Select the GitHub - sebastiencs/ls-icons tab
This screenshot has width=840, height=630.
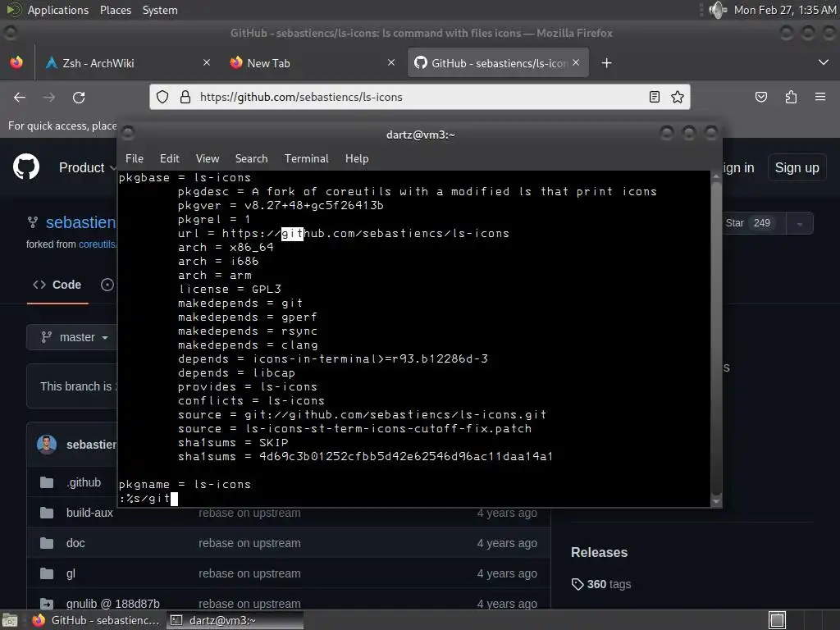(x=498, y=62)
